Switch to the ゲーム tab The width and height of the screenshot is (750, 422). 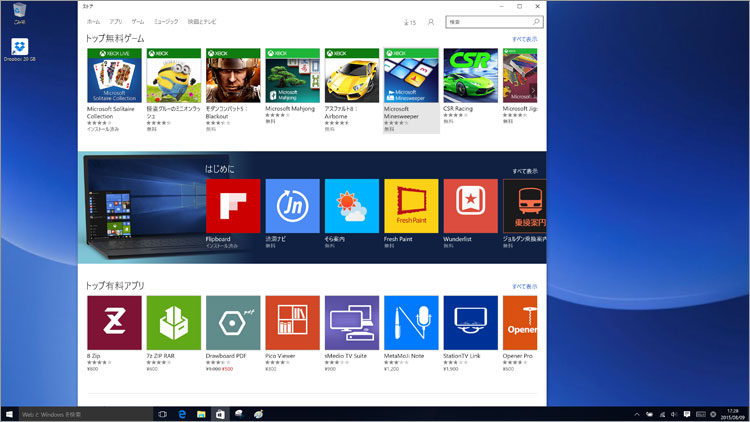[138, 21]
